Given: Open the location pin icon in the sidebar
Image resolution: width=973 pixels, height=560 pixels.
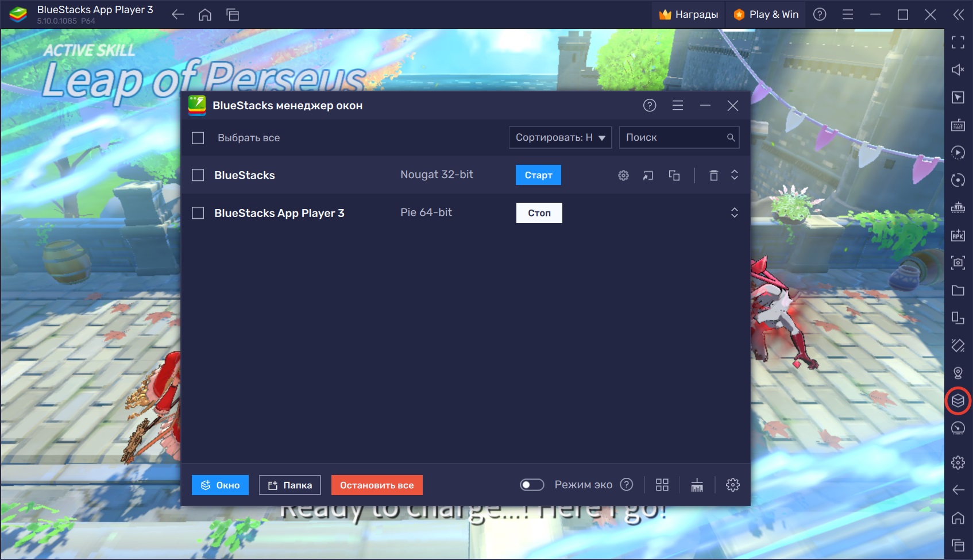Looking at the screenshot, I should point(957,373).
